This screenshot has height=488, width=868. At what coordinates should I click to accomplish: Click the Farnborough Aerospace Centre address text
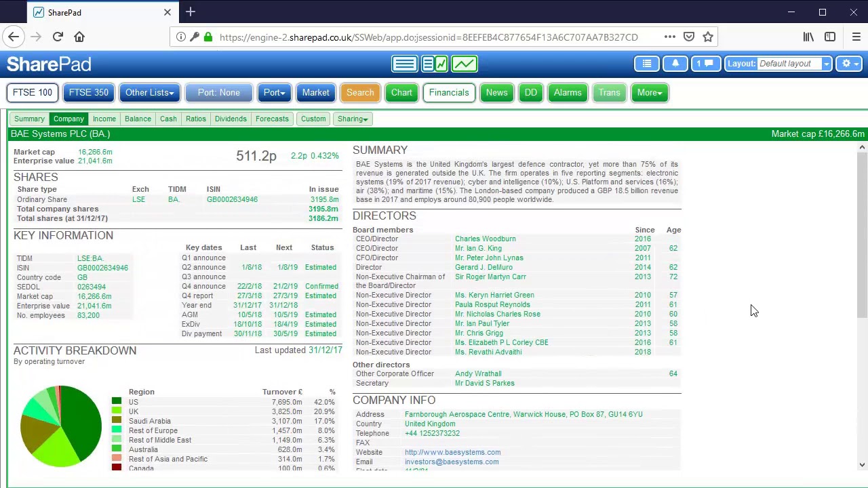(524, 414)
